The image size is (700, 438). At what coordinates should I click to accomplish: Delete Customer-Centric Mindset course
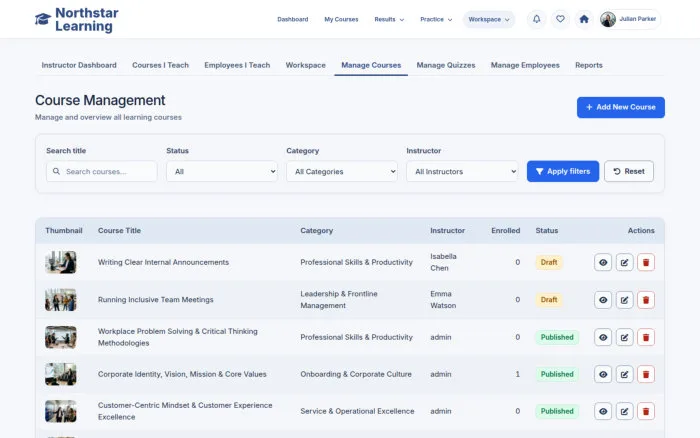(x=646, y=412)
